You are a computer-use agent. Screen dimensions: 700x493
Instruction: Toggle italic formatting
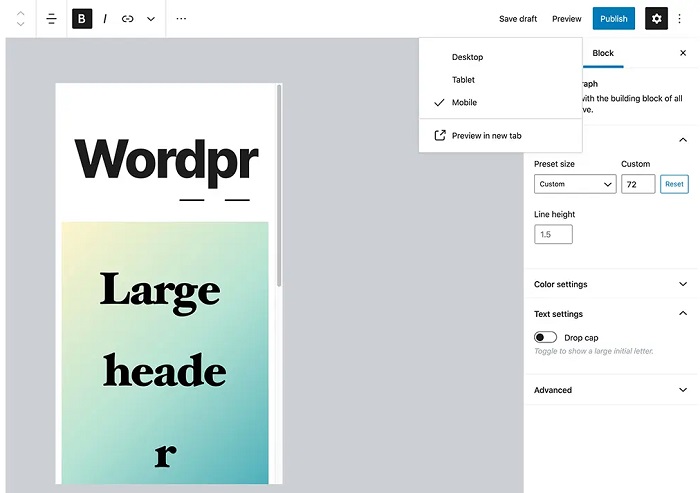[x=105, y=19]
